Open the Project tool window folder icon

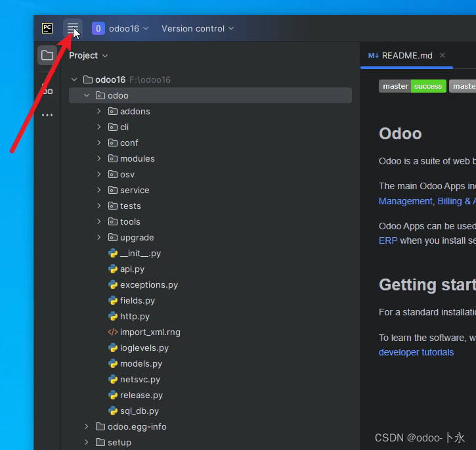[x=47, y=55]
